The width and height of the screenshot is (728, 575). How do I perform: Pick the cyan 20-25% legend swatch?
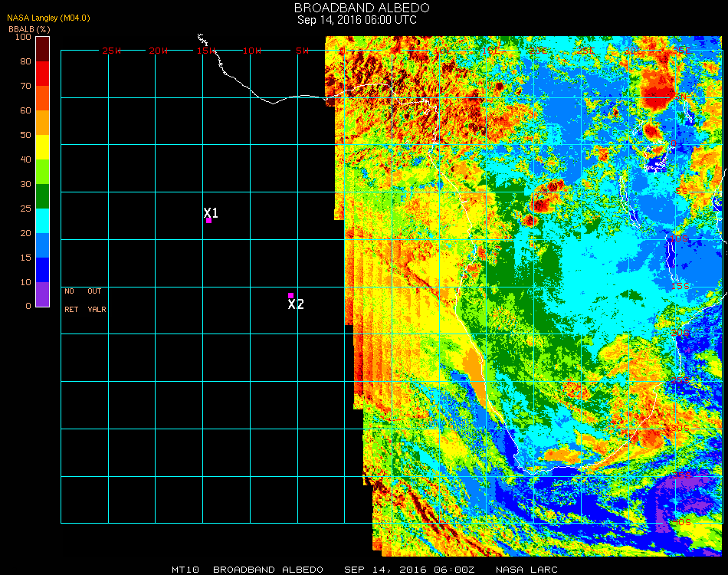click(x=42, y=220)
